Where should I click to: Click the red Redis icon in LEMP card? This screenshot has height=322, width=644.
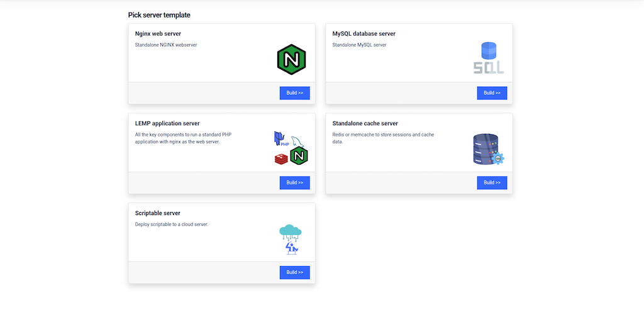click(x=281, y=158)
